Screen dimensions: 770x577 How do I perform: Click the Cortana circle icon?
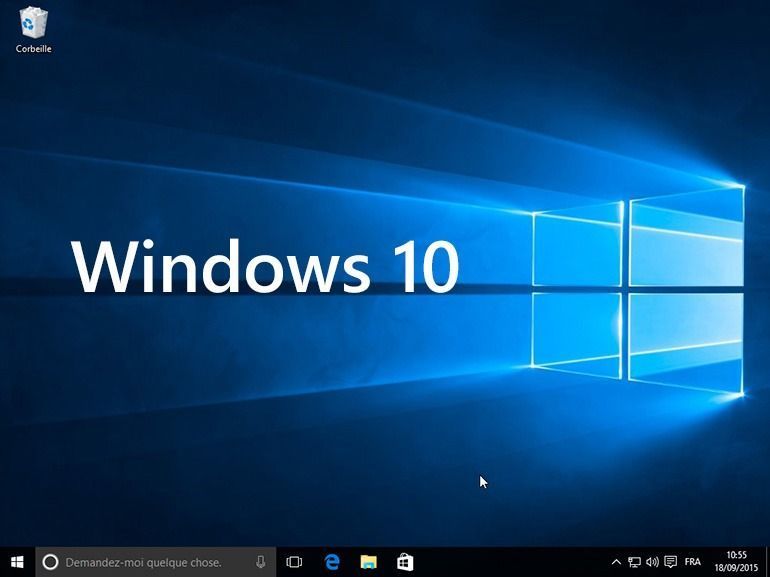pos(50,562)
